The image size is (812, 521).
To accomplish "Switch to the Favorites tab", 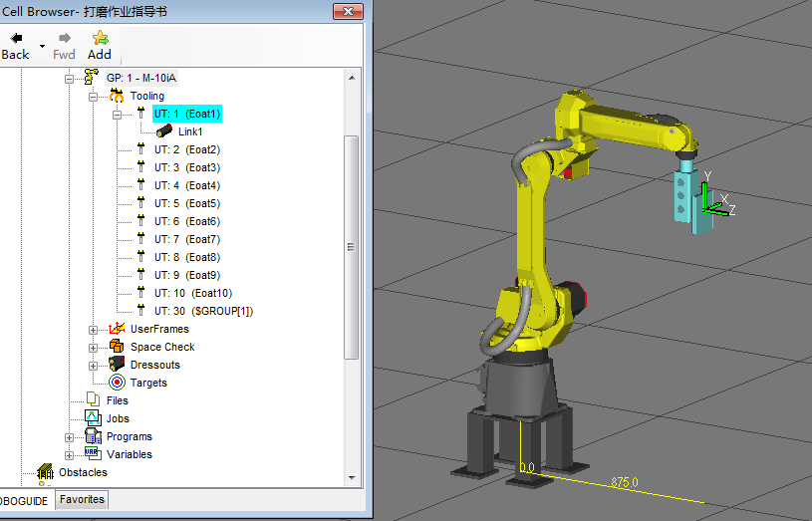I will click(x=81, y=500).
